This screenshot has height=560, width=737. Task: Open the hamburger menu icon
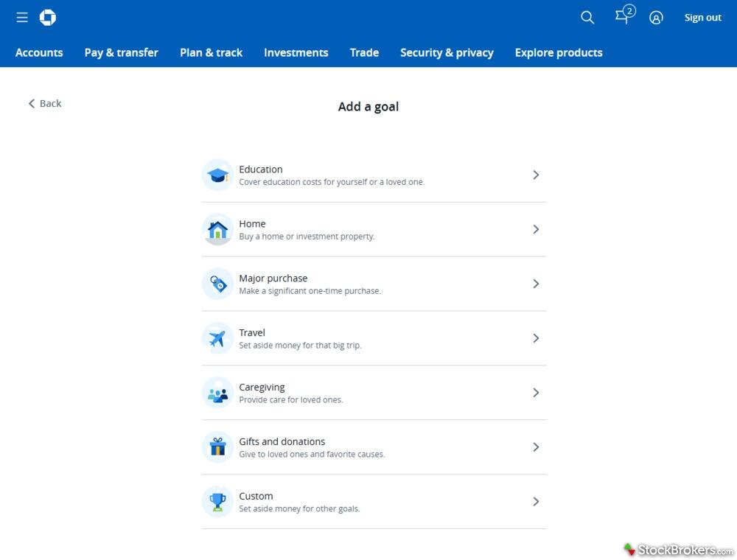(22, 18)
